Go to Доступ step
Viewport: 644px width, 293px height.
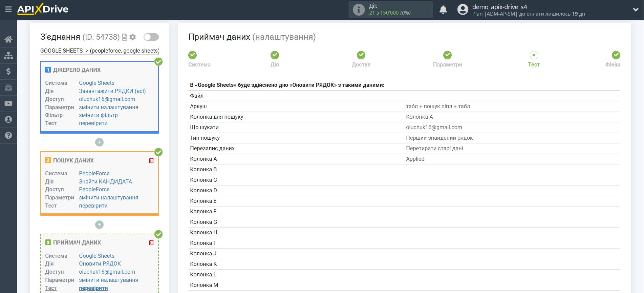click(361, 55)
